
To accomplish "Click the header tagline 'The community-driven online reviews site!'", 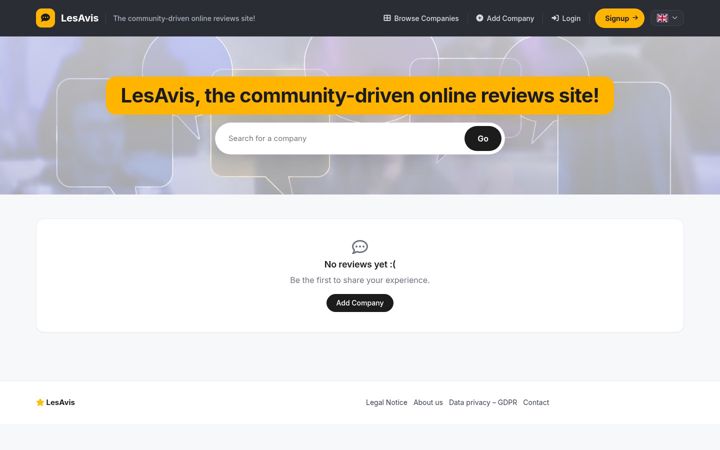I will coord(184,18).
